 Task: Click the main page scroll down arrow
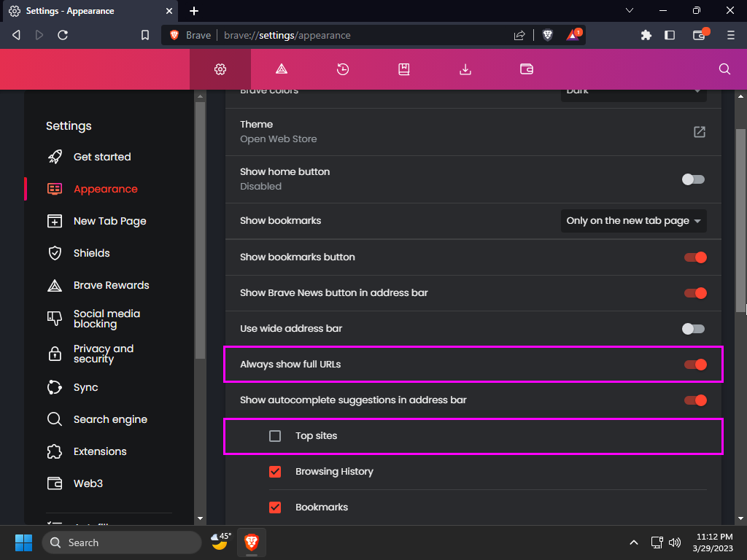pyautogui.click(x=741, y=518)
